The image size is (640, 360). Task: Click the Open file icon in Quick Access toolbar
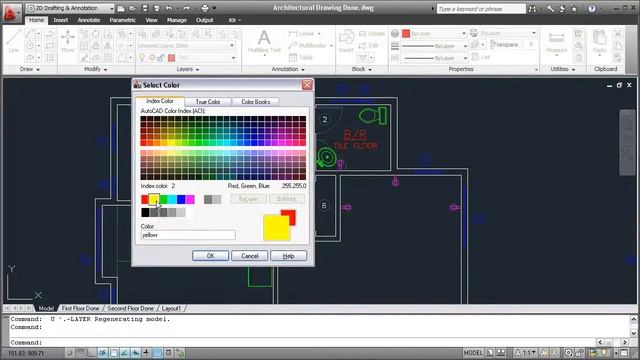133,8
